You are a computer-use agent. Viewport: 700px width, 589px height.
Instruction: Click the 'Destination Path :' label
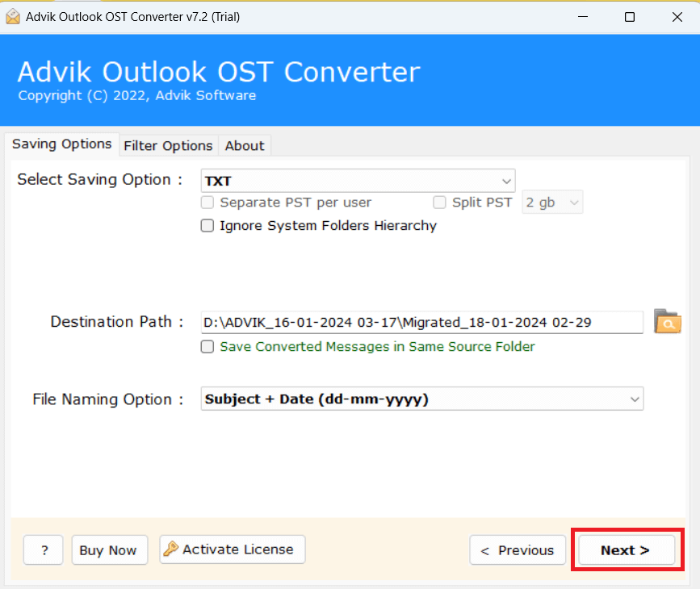(116, 322)
